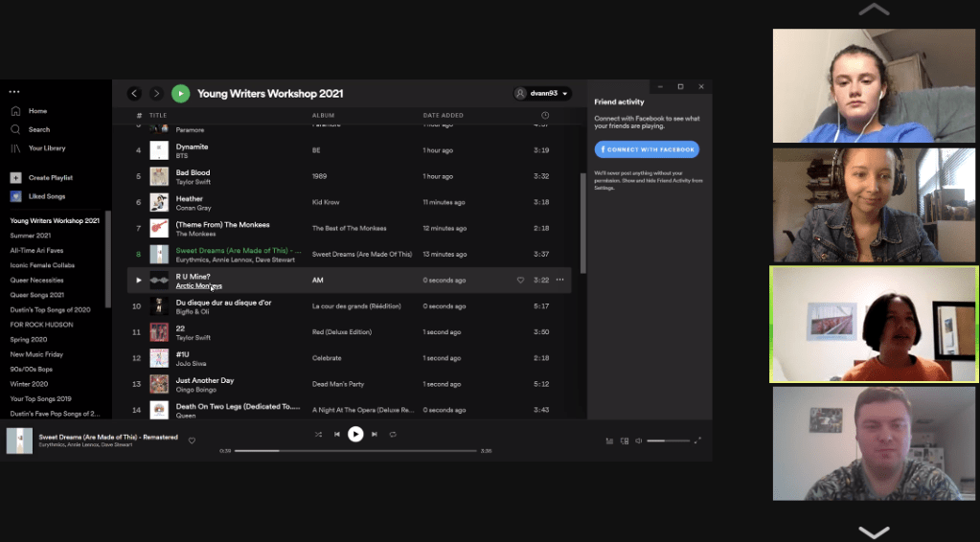The height and width of the screenshot is (542, 980).
Task: Select the Summer 2021 playlist
Action: point(31,235)
